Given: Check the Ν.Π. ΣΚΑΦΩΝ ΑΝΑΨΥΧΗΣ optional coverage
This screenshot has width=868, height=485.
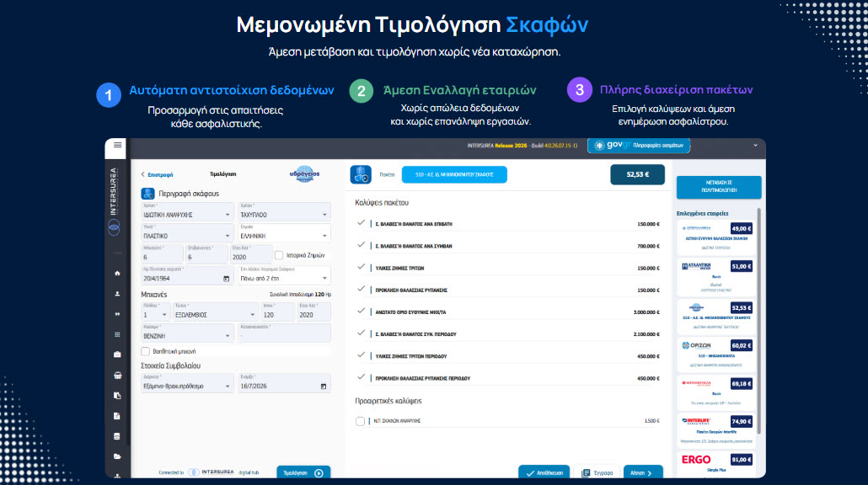Looking at the screenshot, I should coord(361,421).
